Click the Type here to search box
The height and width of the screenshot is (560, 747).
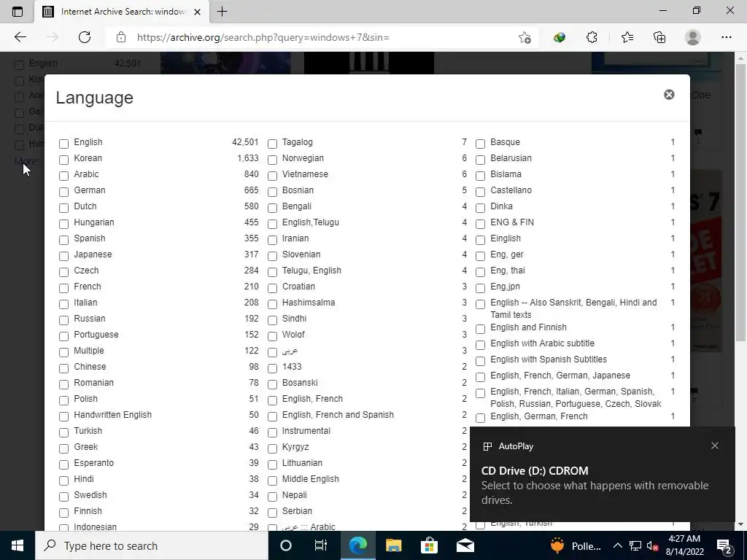pos(152,545)
